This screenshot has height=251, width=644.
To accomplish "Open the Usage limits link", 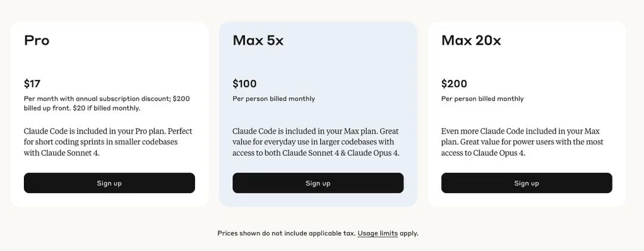I will click(377, 233).
